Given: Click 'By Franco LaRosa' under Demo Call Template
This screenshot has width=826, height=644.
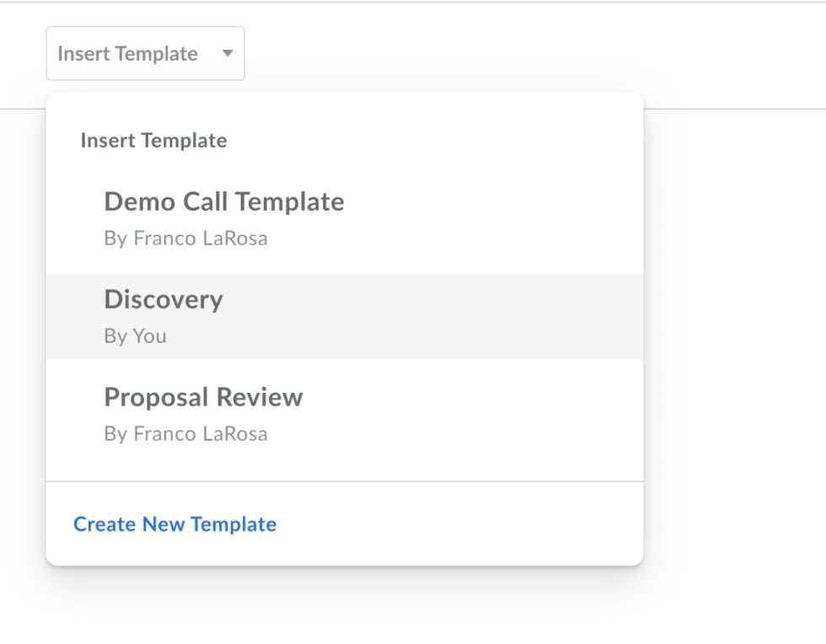Looking at the screenshot, I should click(x=186, y=239).
